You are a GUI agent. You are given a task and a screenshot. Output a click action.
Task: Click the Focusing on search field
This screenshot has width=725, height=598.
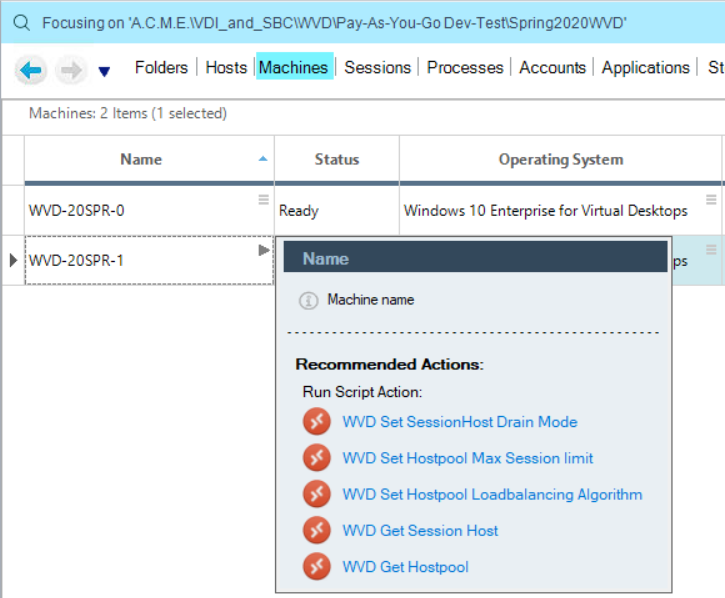point(362,23)
